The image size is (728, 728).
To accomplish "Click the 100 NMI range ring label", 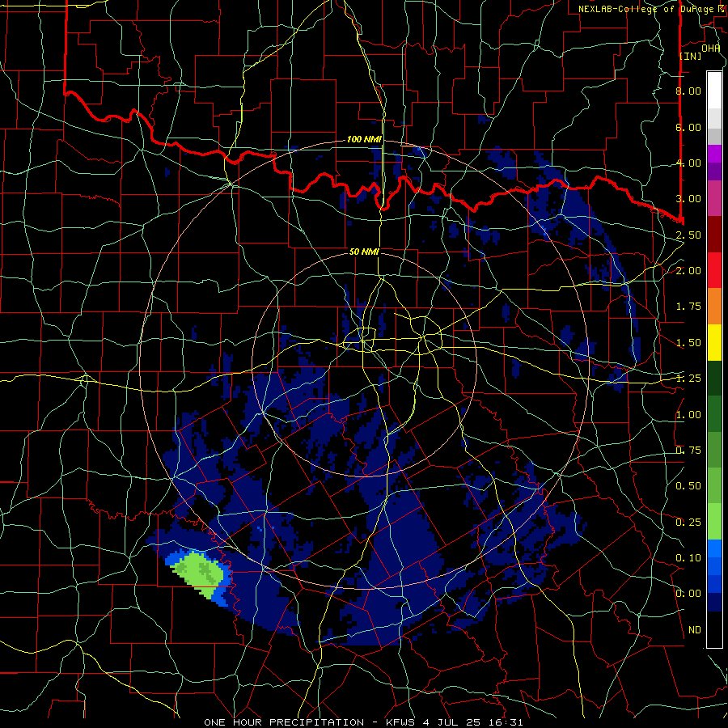I will pyautogui.click(x=364, y=139).
